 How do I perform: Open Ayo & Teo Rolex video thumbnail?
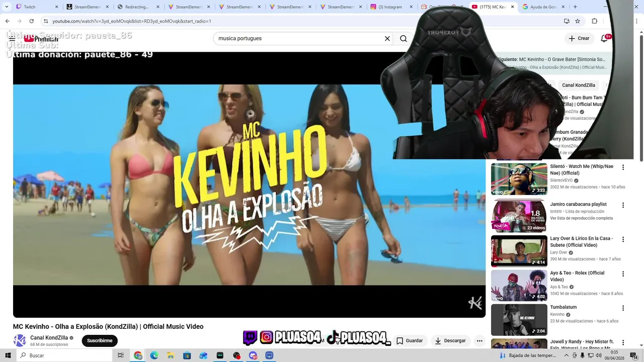pyautogui.click(x=519, y=285)
